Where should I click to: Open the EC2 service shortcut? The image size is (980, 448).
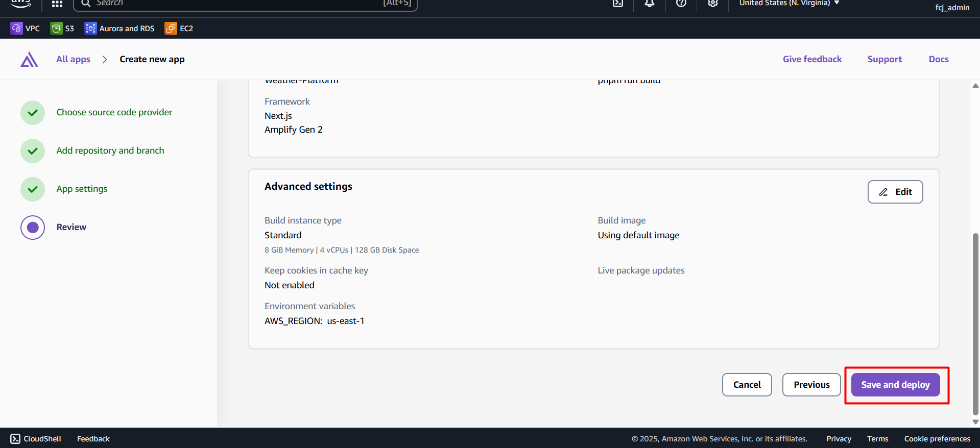point(179,29)
